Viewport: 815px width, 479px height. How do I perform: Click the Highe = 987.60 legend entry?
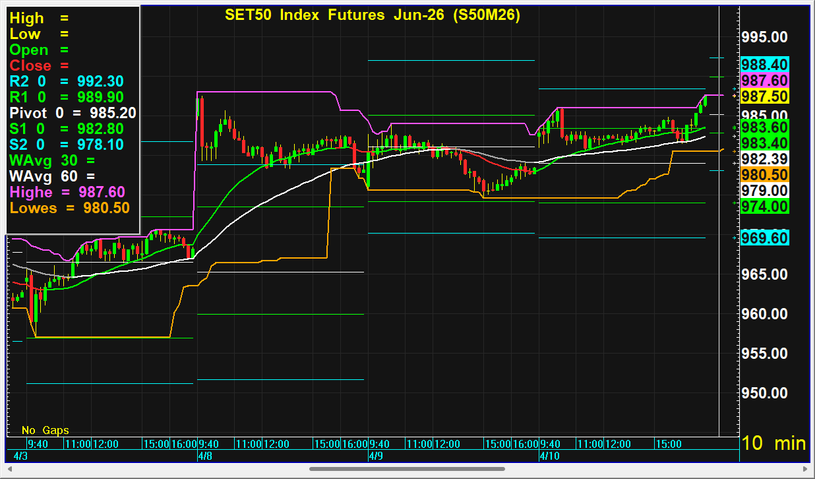67,191
